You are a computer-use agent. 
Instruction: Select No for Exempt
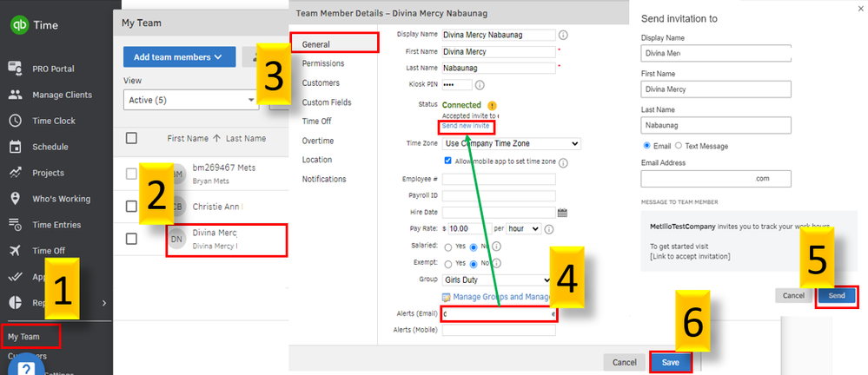(x=474, y=263)
